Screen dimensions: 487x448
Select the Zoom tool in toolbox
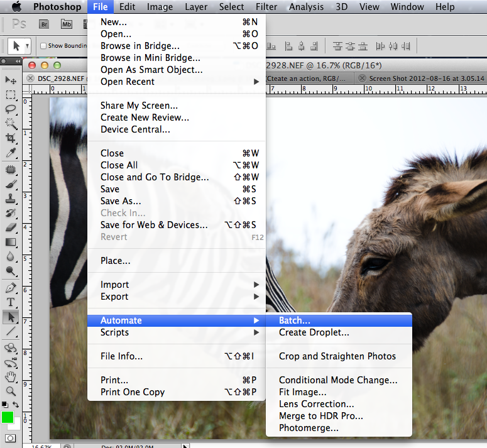point(11,391)
